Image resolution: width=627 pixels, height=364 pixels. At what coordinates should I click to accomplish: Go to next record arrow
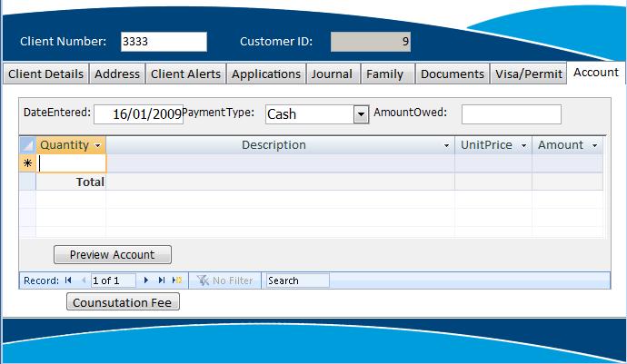(x=146, y=280)
